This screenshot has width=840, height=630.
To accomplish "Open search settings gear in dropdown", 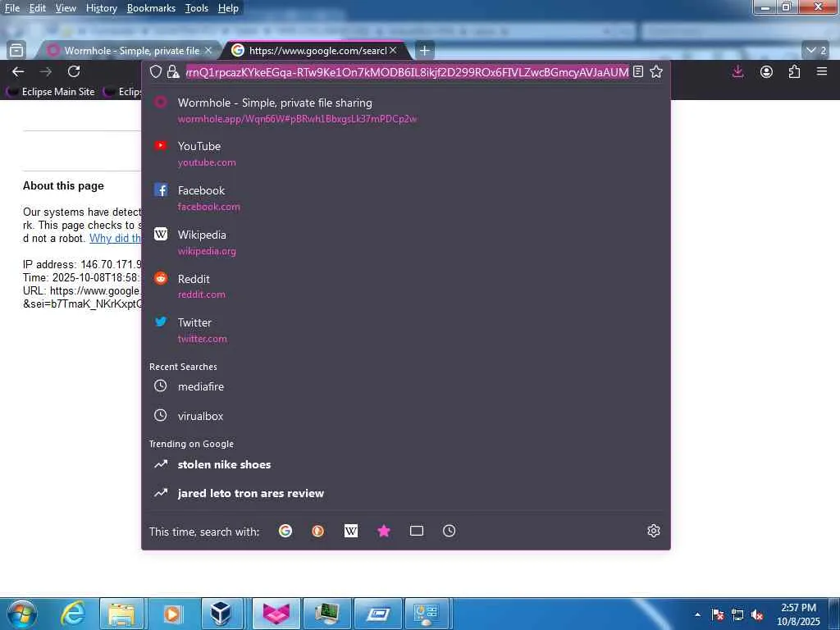I will 654,531.
